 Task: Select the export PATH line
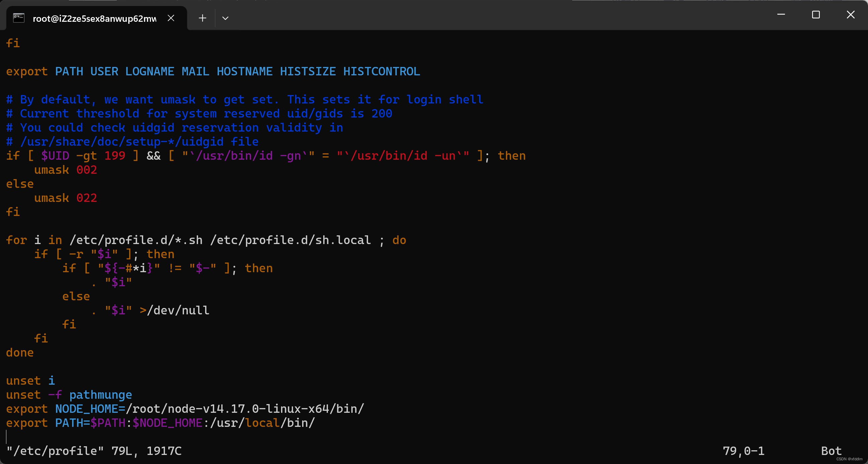[161, 422]
